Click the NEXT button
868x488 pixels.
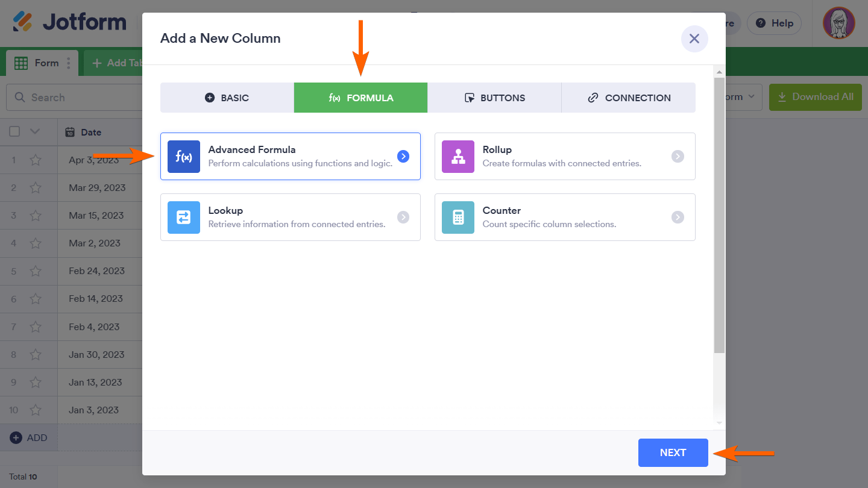[673, 453]
